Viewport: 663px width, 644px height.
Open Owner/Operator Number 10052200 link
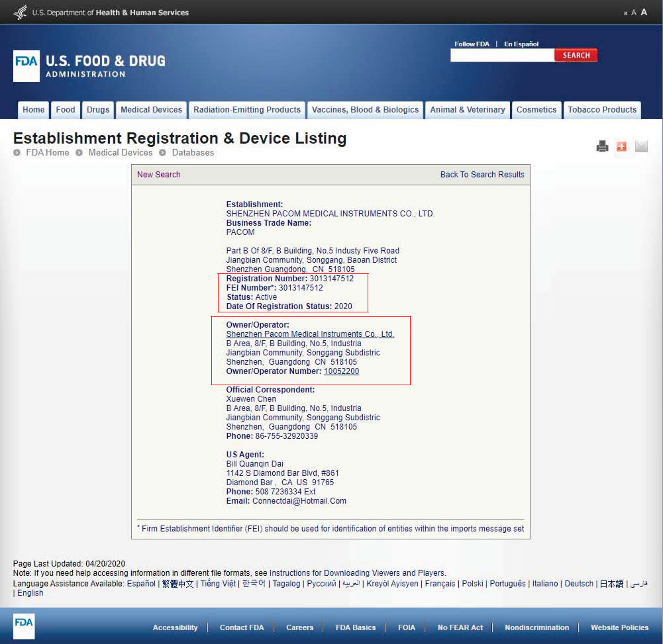pyautogui.click(x=341, y=371)
